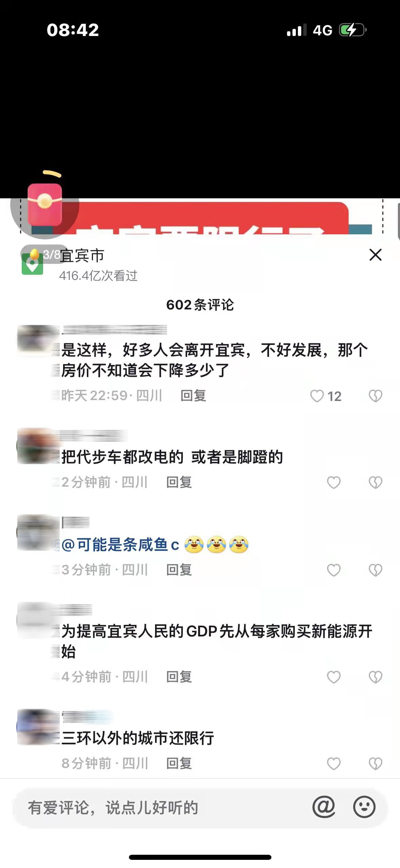Open the green location pin for 宜宾市
Viewport: 400px width, 868px height.
pos(32,264)
